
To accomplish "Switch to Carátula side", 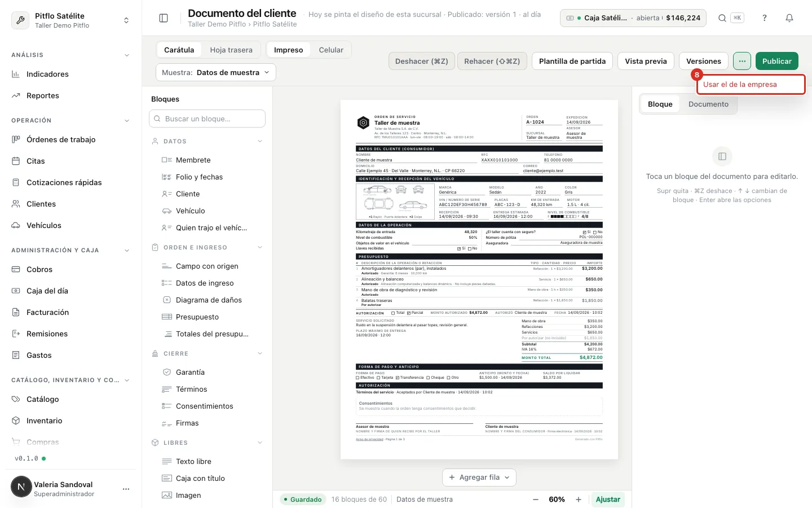I will click(179, 50).
